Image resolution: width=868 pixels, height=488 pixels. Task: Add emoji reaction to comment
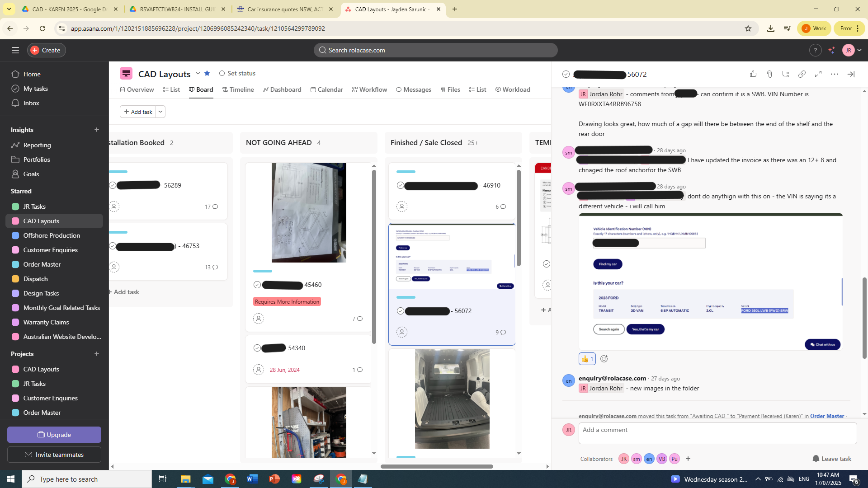click(x=604, y=359)
